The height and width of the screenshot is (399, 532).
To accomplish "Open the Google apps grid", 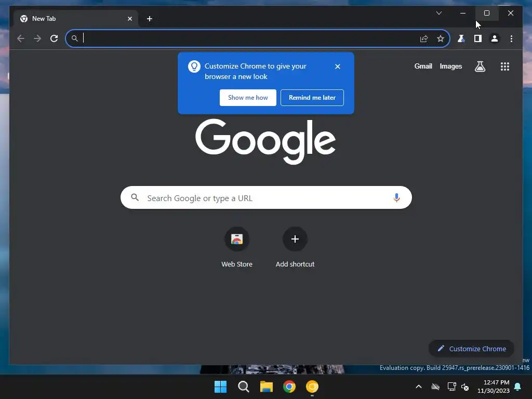I will (x=505, y=66).
